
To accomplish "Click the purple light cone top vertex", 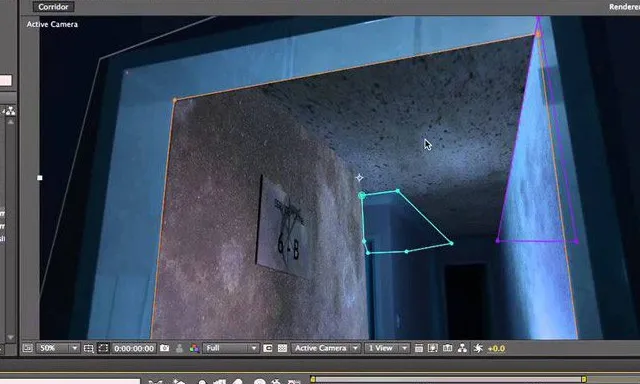I will click(x=538, y=19).
